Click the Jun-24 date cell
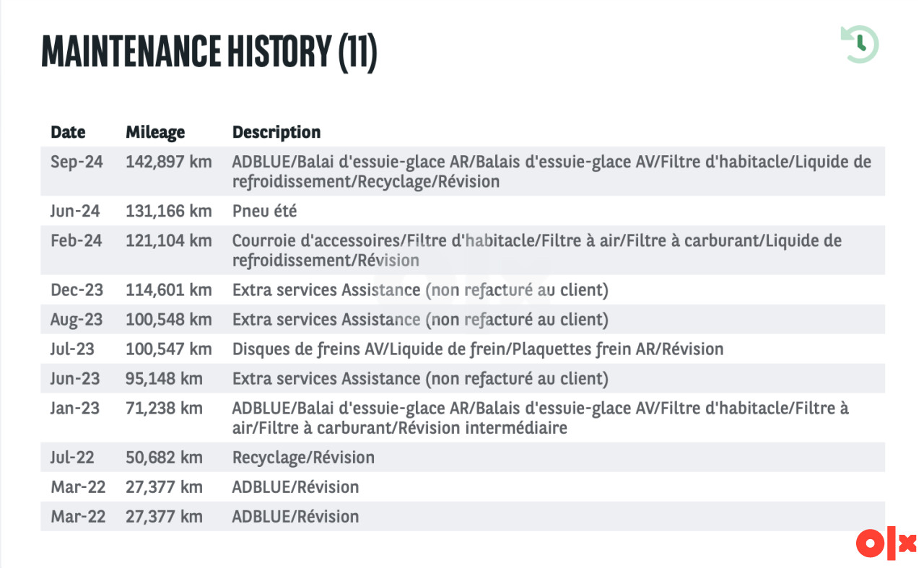924x568 pixels. 75,211
